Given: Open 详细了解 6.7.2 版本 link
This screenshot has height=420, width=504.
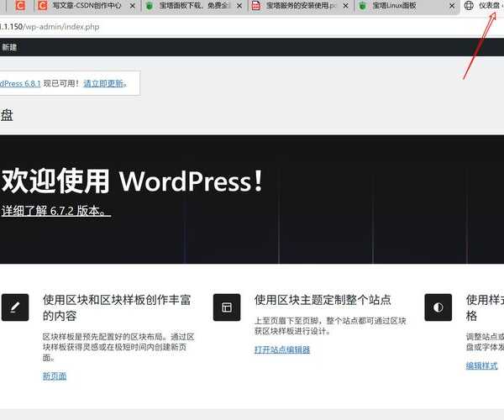Looking at the screenshot, I should 55,211.
